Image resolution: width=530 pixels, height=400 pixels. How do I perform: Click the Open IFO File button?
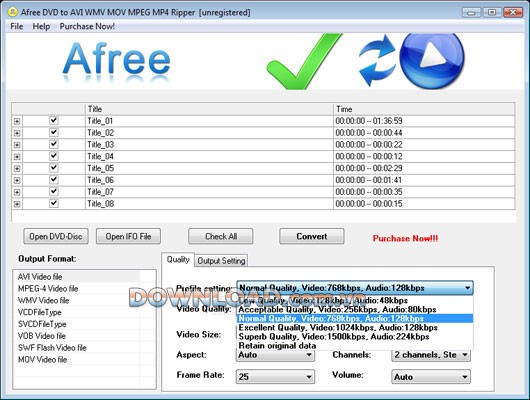(x=128, y=236)
